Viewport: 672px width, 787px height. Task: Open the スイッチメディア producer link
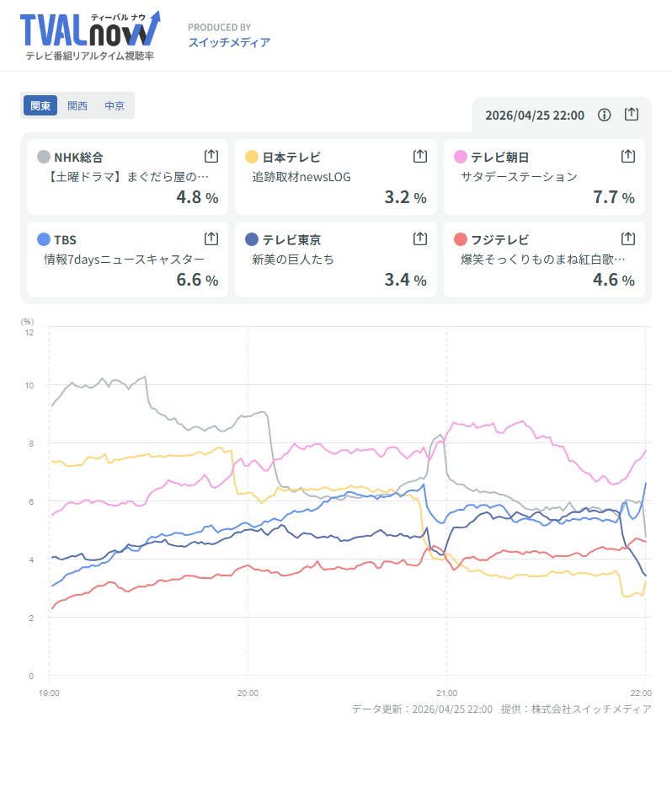click(229, 42)
